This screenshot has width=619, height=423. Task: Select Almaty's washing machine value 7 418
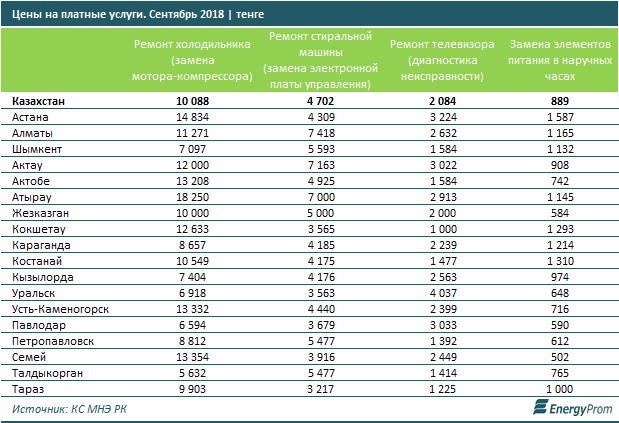click(x=321, y=133)
